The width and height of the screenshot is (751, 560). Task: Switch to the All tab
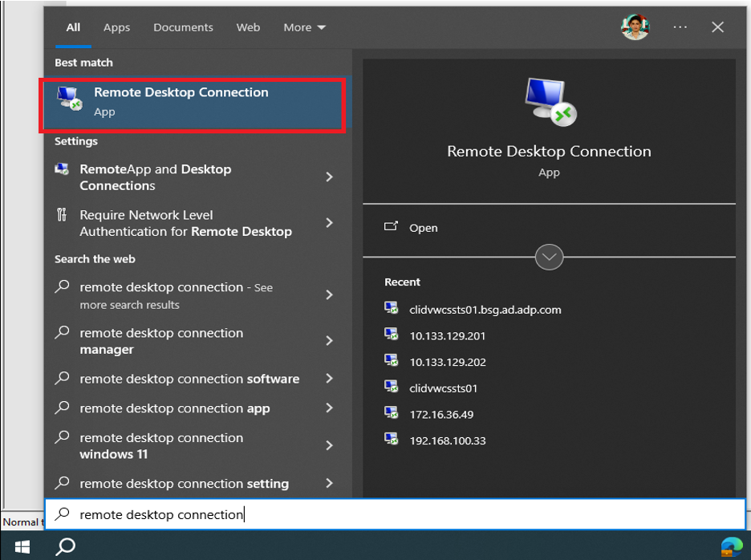pyautogui.click(x=73, y=27)
